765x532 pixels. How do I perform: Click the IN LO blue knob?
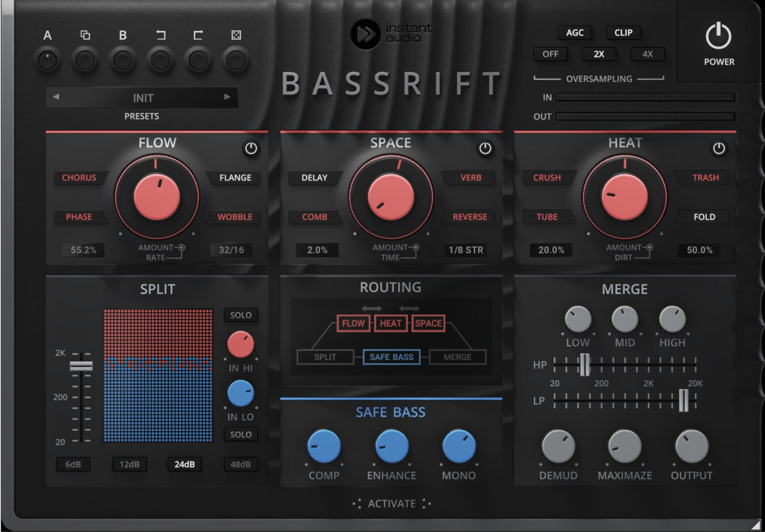[x=241, y=394]
